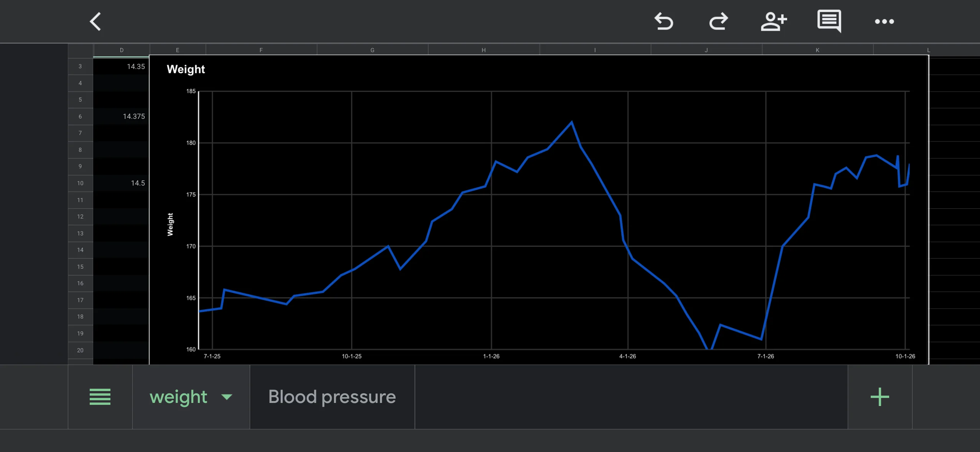Expand the weight tab dropdown arrow
The height and width of the screenshot is (452, 980).
[x=227, y=397]
